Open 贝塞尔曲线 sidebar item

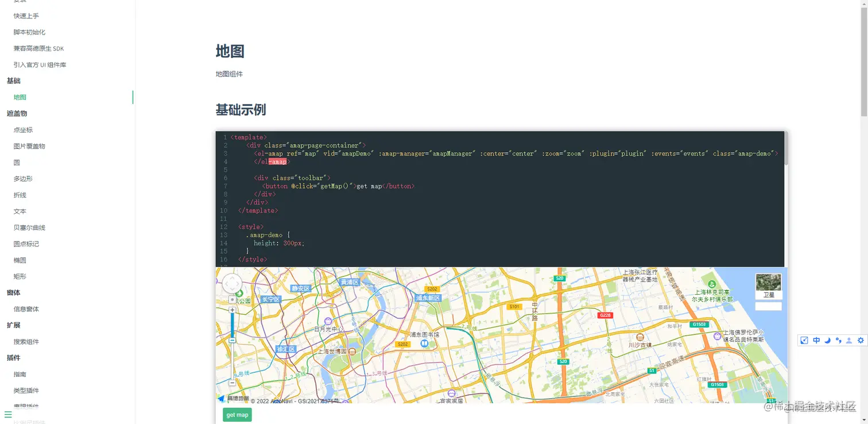(29, 228)
